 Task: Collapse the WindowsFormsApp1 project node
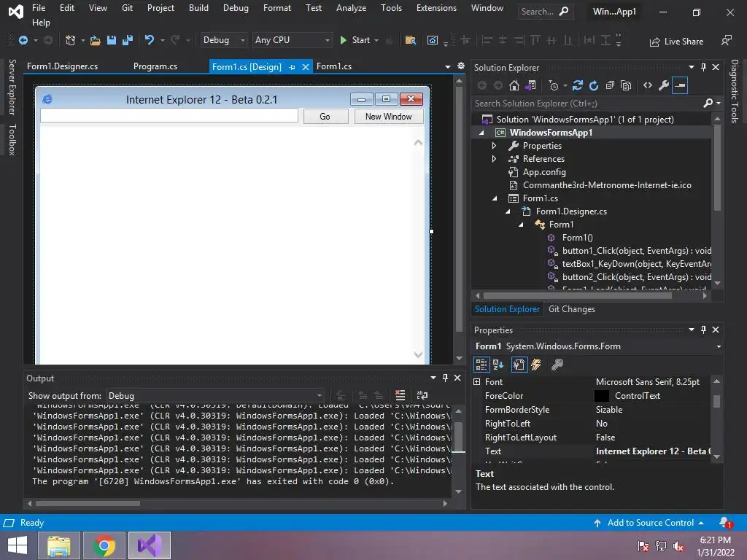(x=481, y=133)
